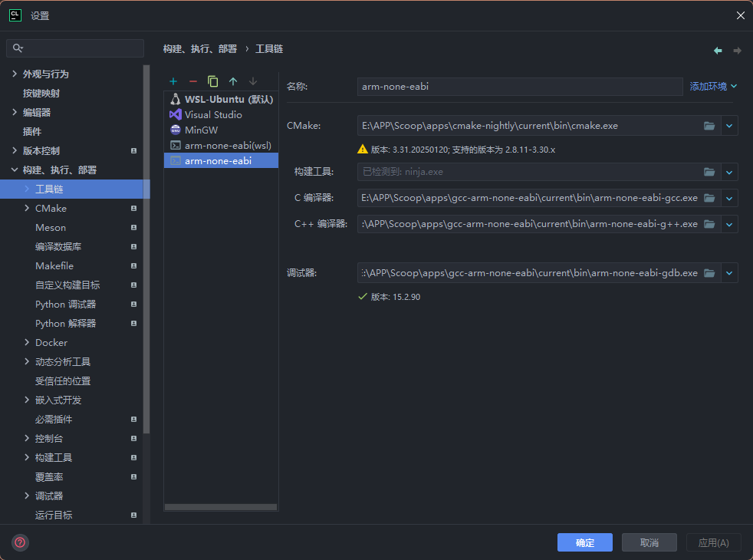The width and height of the screenshot is (753, 560).
Task: Browse for debugger folder icon
Action: (x=709, y=273)
